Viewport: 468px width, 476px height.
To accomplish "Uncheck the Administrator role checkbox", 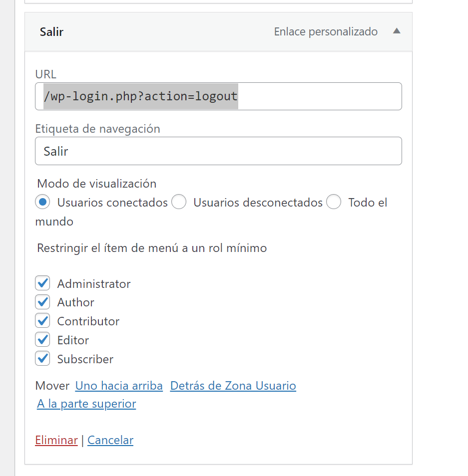I will click(42, 283).
